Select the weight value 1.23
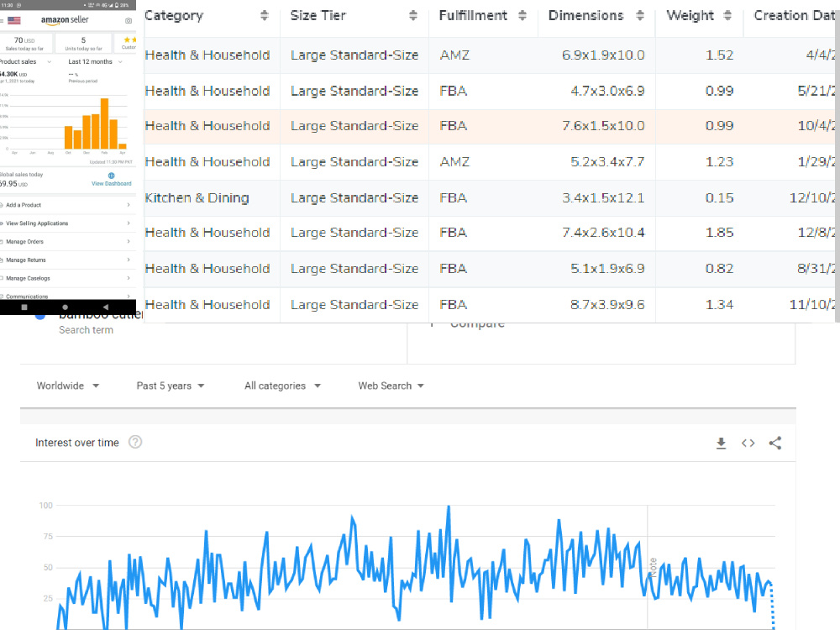 click(x=720, y=162)
